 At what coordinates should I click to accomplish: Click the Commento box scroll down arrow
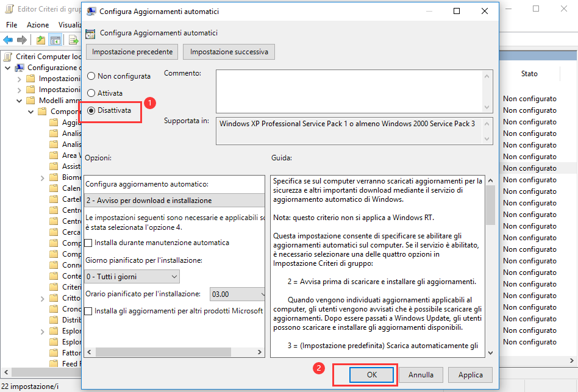coord(487,107)
